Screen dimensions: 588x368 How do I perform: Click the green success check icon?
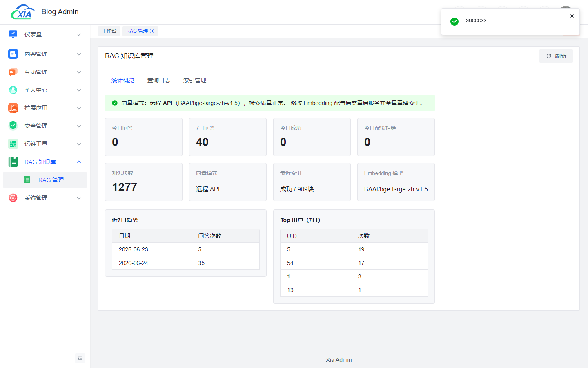pyautogui.click(x=454, y=22)
